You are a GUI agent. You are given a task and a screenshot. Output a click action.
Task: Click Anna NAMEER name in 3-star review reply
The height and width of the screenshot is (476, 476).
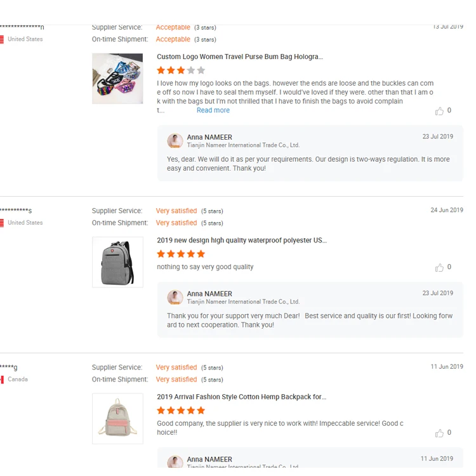coord(209,137)
